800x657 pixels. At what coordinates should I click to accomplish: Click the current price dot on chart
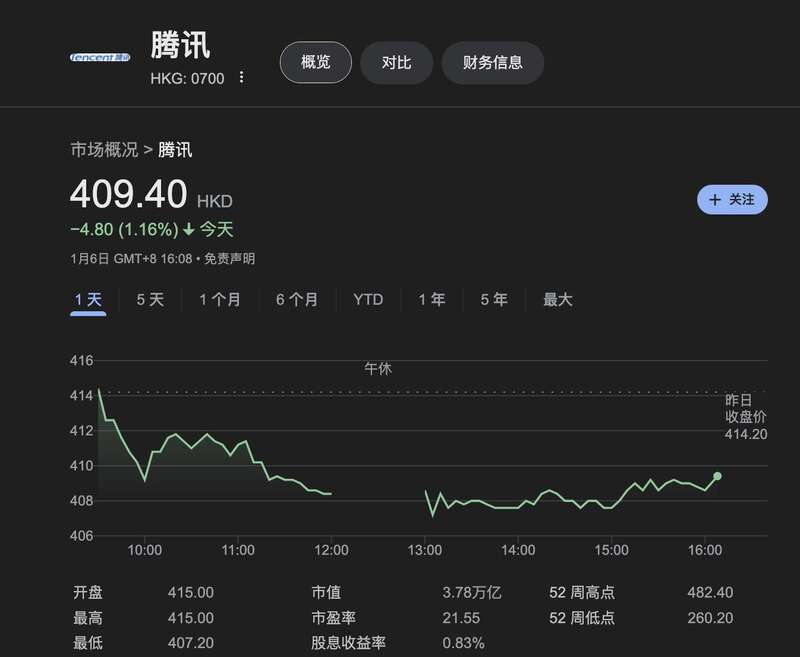pyautogui.click(x=717, y=476)
